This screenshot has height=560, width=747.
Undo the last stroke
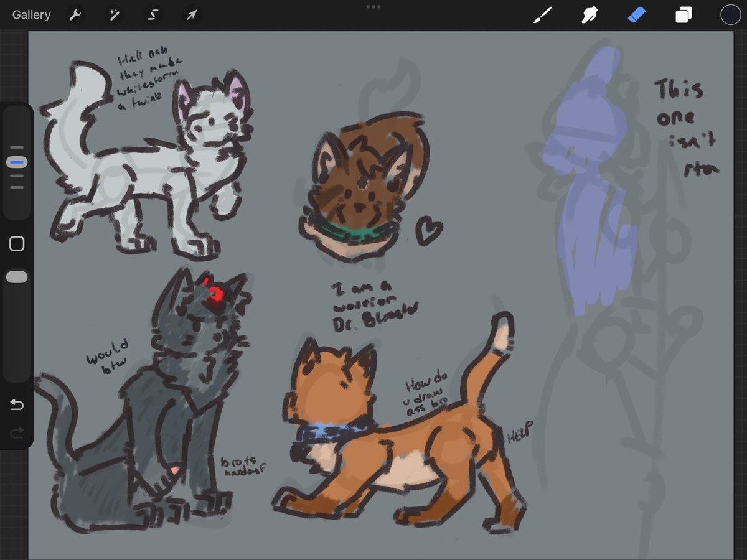(17, 405)
